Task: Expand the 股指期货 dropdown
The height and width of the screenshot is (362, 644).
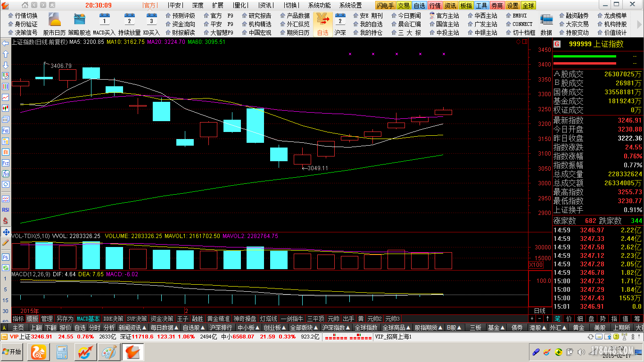Action: (429, 328)
